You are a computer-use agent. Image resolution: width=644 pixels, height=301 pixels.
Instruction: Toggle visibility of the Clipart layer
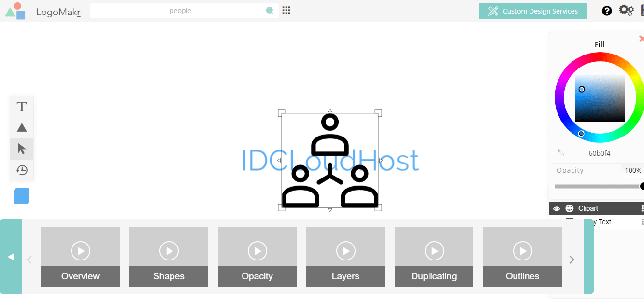(557, 209)
